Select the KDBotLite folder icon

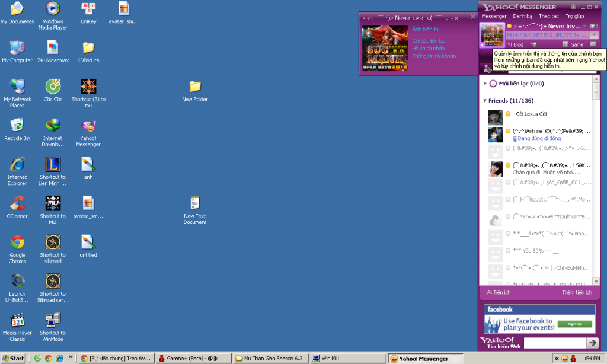[x=88, y=52]
